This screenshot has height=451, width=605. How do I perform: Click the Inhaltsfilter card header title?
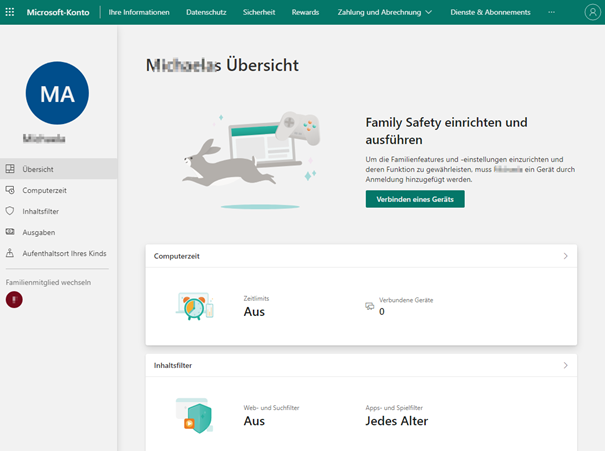coord(173,365)
